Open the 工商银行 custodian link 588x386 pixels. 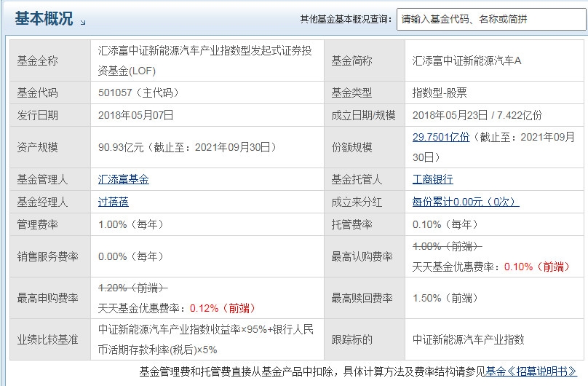pos(433,179)
